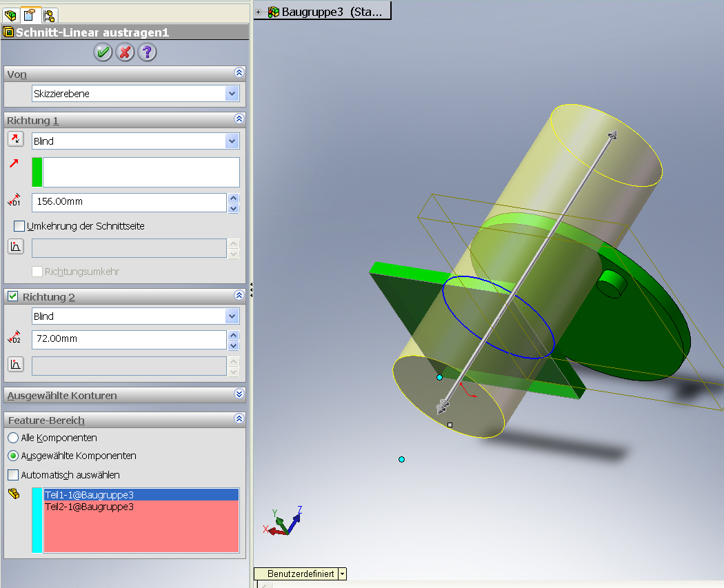The image size is (724, 588).
Task: Decrease the D1 depth with the down arrow
Action: [234, 208]
